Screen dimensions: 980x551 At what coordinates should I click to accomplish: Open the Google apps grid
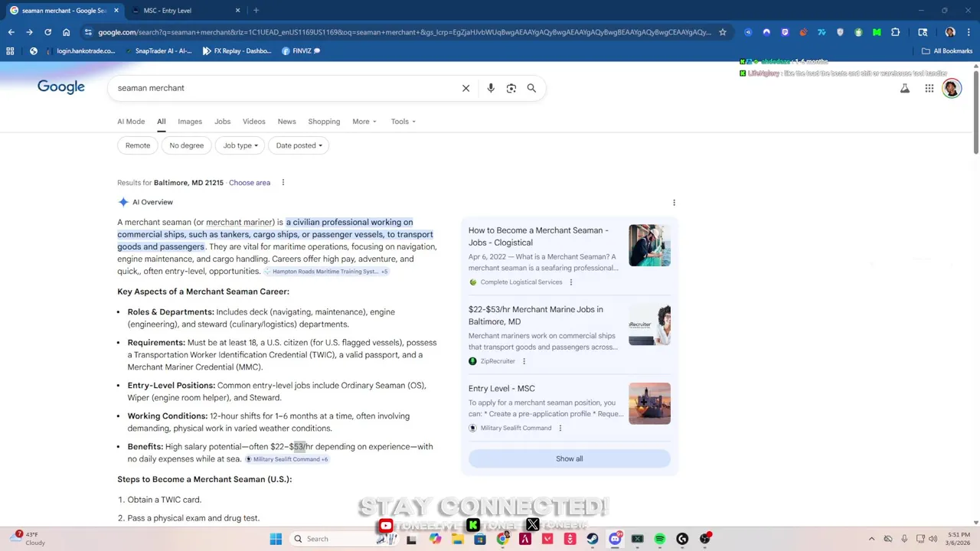pyautogui.click(x=929, y=88)
